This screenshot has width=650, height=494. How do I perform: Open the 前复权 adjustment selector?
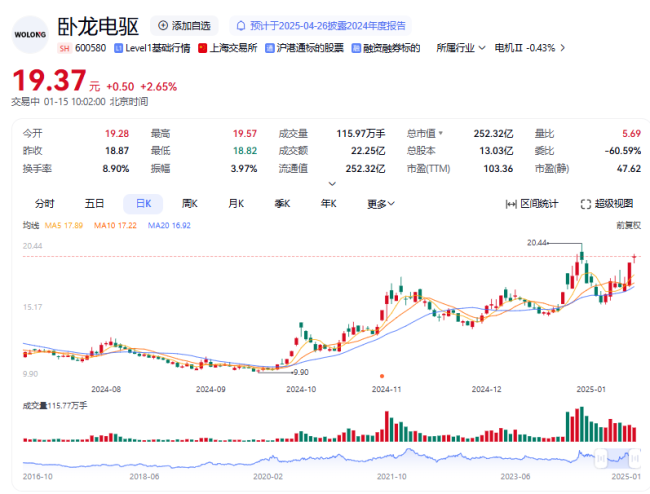pyautogui.click(x=628, y=225)
